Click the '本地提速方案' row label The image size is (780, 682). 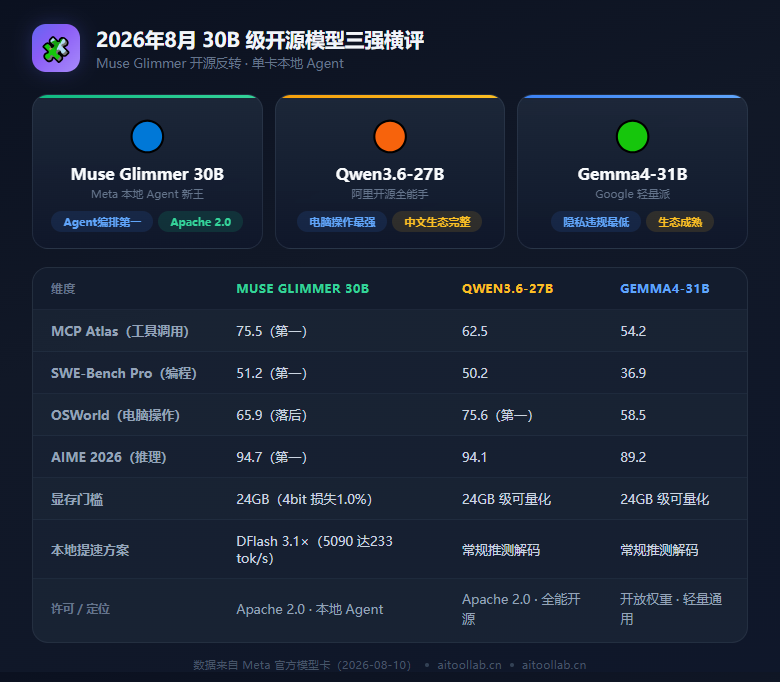[90, 550]
